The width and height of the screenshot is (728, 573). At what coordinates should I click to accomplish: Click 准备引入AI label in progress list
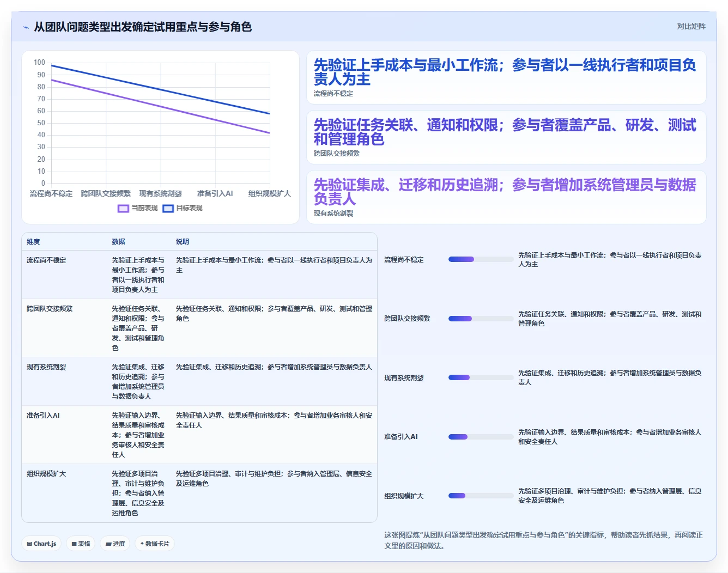click(401, 437)
